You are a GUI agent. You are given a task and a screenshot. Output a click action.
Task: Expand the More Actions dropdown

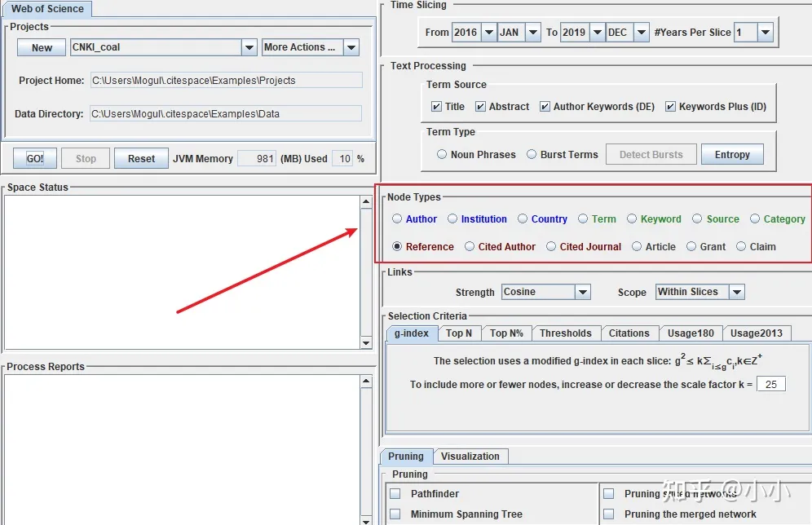pos(351,47)
